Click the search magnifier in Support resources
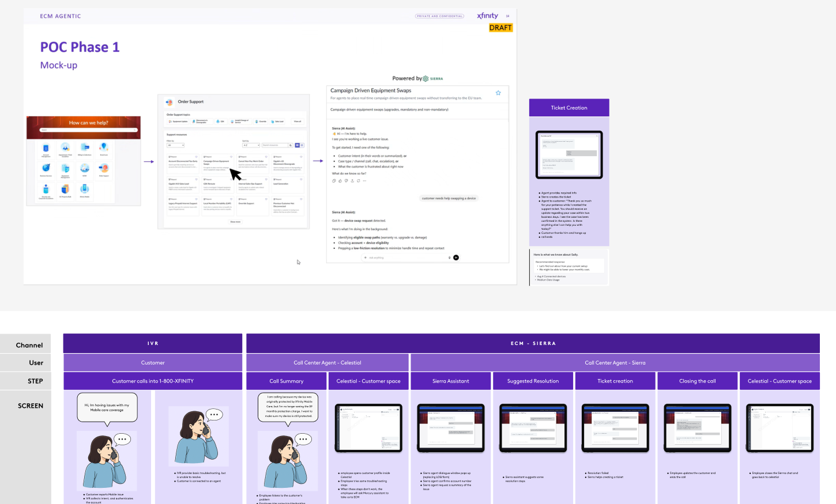This screenshot has width=836, height=504. click(x=291, y=145)
